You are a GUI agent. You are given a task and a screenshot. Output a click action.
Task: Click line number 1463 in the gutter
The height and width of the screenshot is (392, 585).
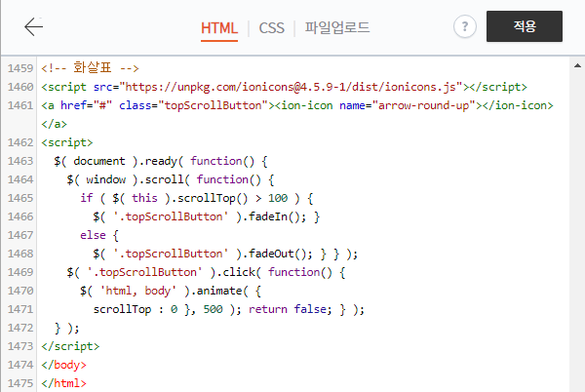tap(20, 161)
